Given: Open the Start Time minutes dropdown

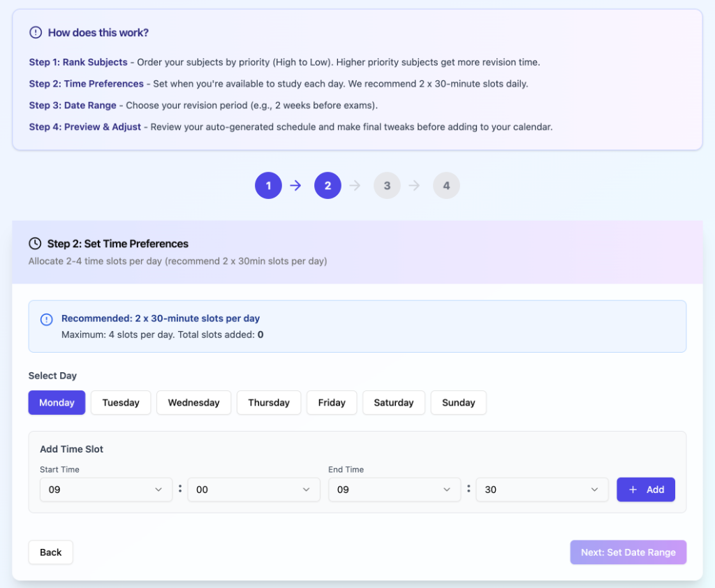Looking at the screenshot, I should pos(253,490).
